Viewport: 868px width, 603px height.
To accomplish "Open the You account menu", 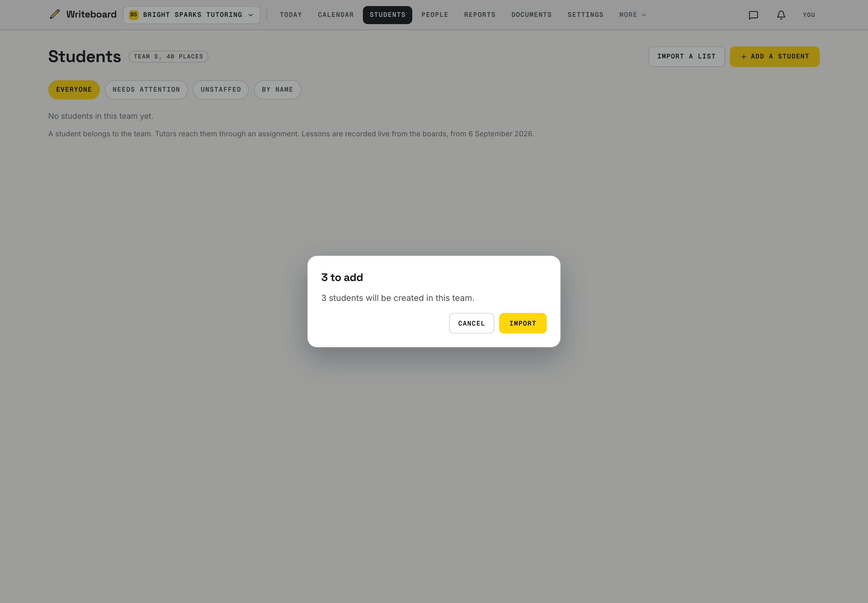I will (809, 15).
